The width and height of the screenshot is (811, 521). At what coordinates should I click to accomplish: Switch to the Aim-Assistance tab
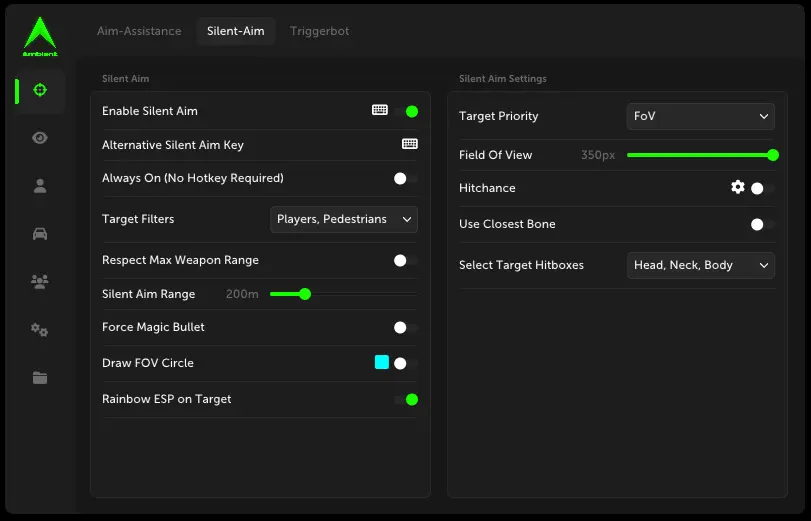[139, 31]
